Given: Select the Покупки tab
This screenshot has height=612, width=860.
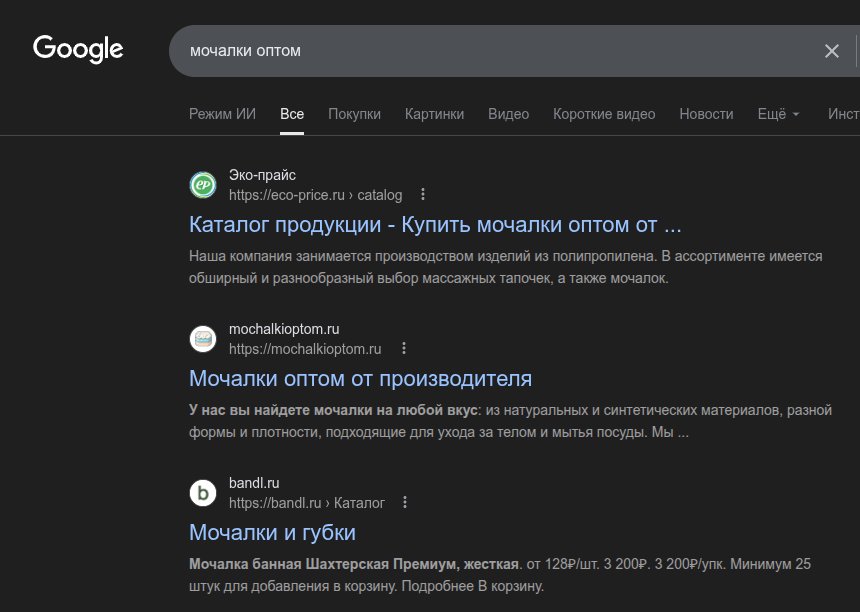Looking at the screenshot, I should tap(354, 114).
